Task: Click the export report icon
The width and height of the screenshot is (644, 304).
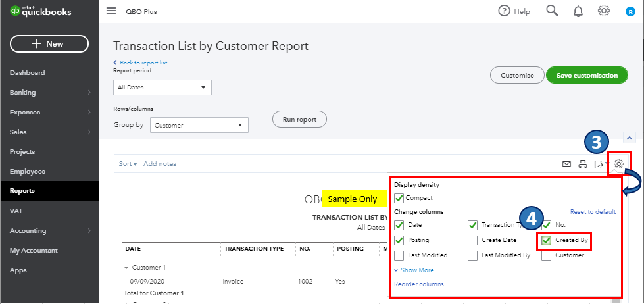Action: pos(599,164)
